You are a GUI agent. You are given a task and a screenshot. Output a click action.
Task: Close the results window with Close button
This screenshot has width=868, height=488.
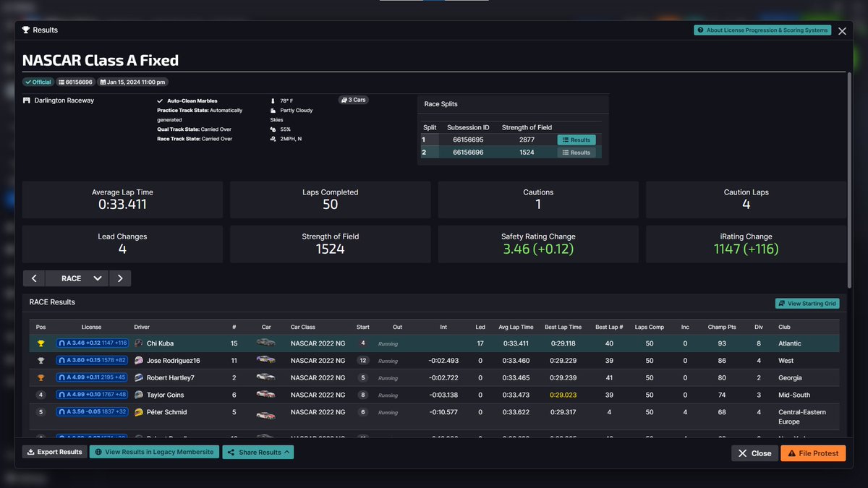pyautogui.click(x=754, y=453)
